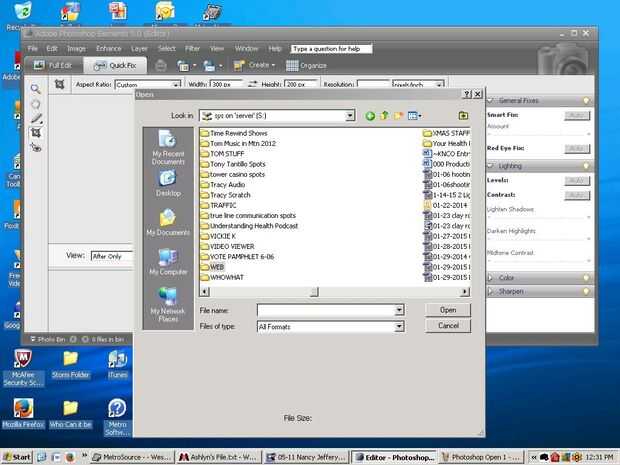Open My Documents in places bar
Screen dimensions: 620x465
coord(168,223)
